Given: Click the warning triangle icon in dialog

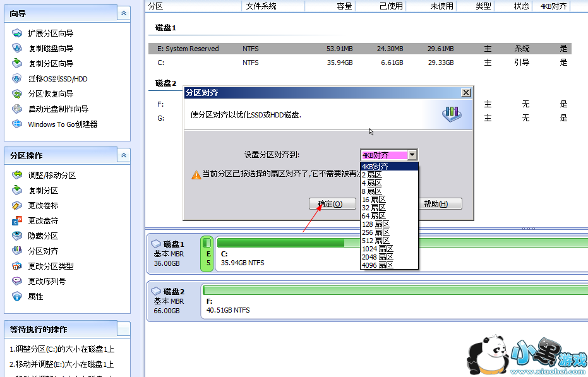Looking at the screenshot, I should pyautogui.click(x=196, y=175).
